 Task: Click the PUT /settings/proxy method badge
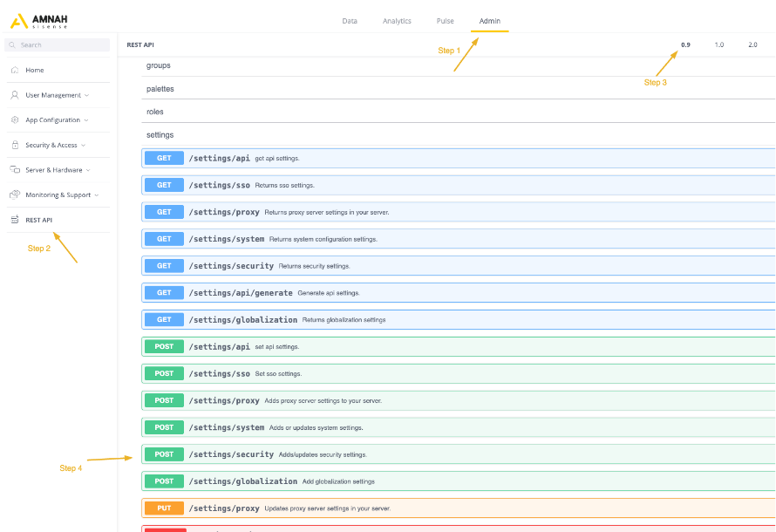pos(164,508)
